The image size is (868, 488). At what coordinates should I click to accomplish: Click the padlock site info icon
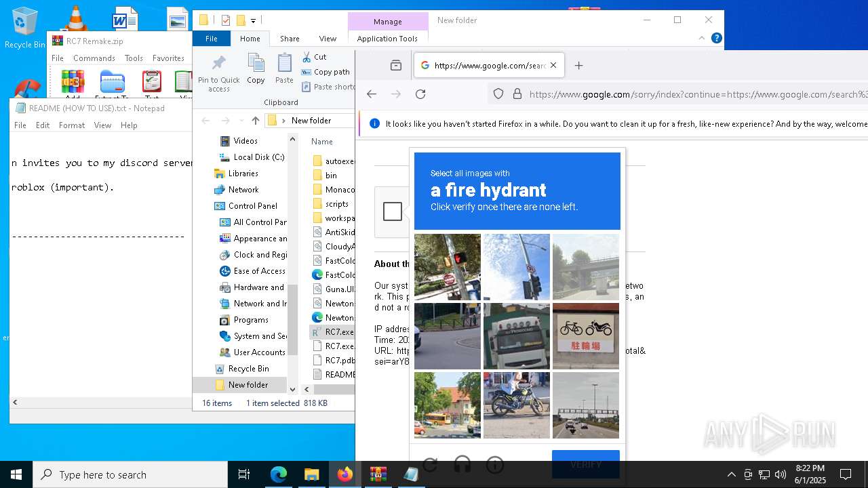517,94
